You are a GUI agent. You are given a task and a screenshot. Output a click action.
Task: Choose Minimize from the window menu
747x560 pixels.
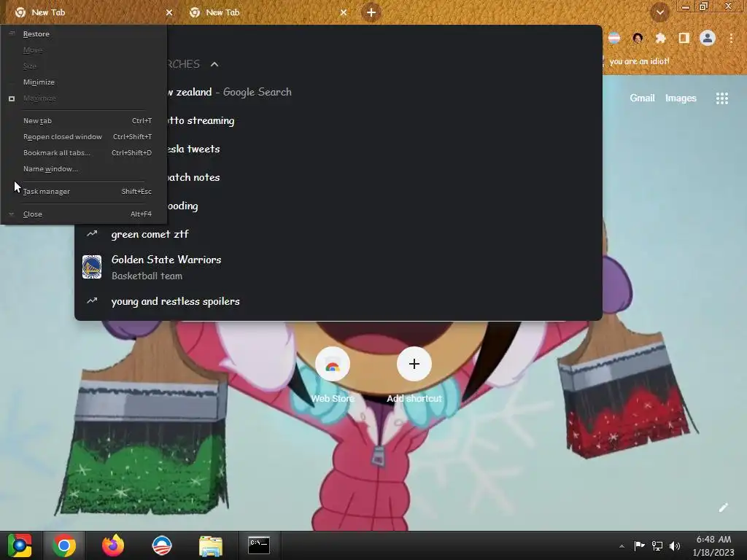click(x=84, y=82)
